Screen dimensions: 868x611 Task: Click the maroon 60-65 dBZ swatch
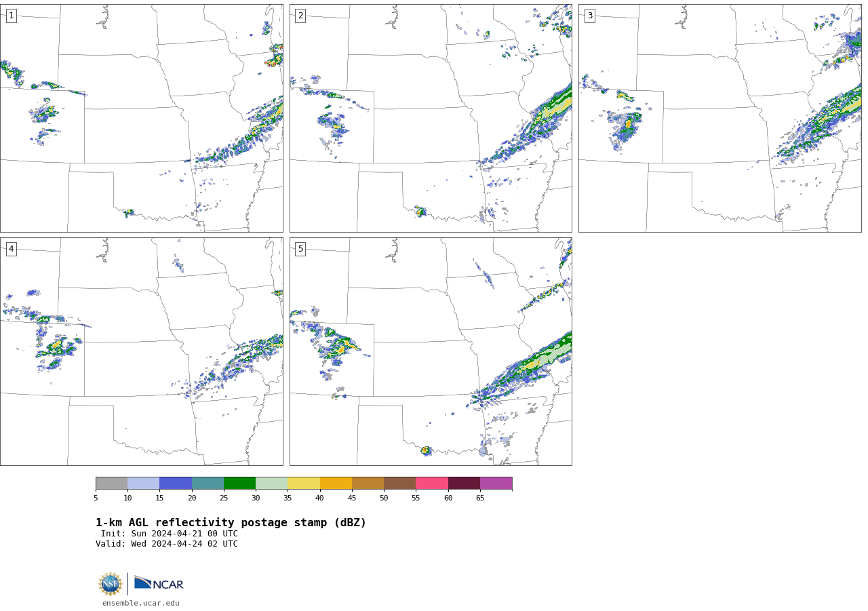coord(464,483)
